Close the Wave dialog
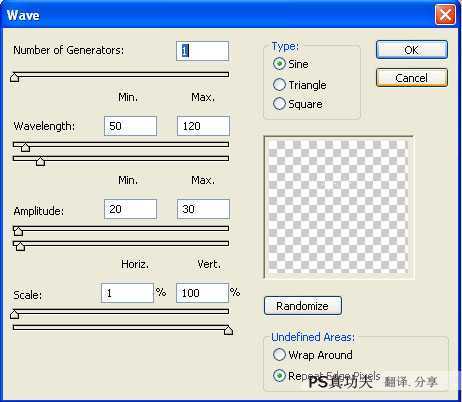Viewport: 462px width, 402px height. pyautogui.click(x=445, y=15)
